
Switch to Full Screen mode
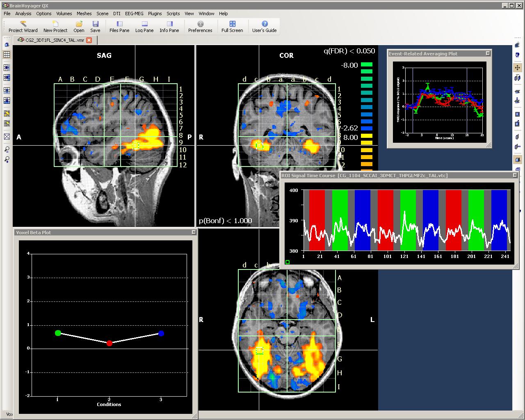232,27
